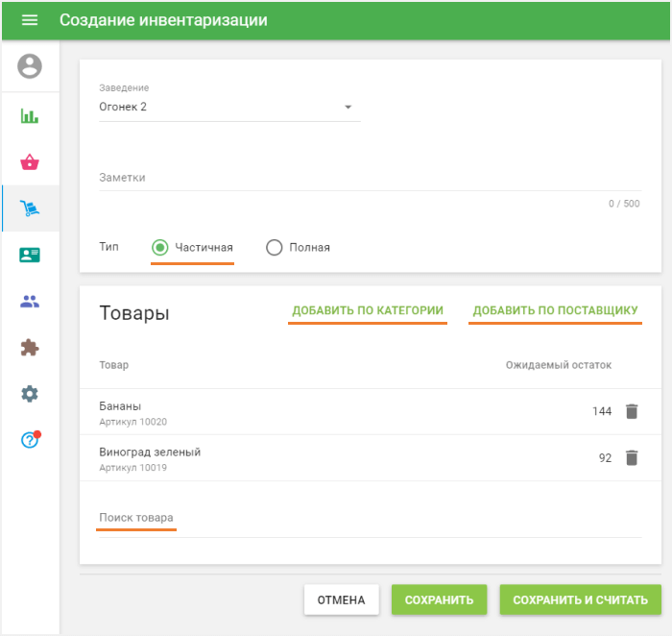Delete the Виноград зеленый row
This screenshot has height=636, width=672.
tap(631, 457)
